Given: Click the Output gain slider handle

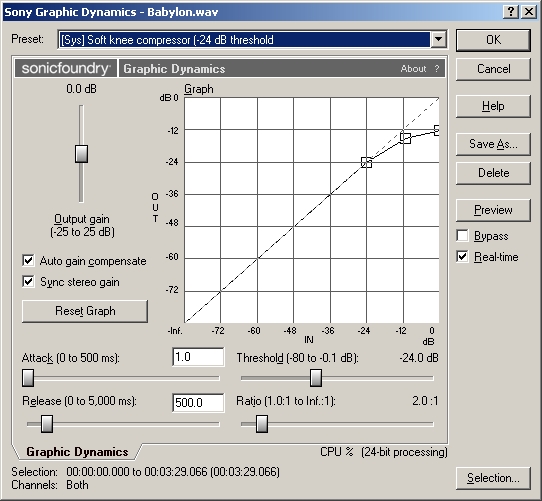Looking at the screenshot, I should (x=82, y=154).
